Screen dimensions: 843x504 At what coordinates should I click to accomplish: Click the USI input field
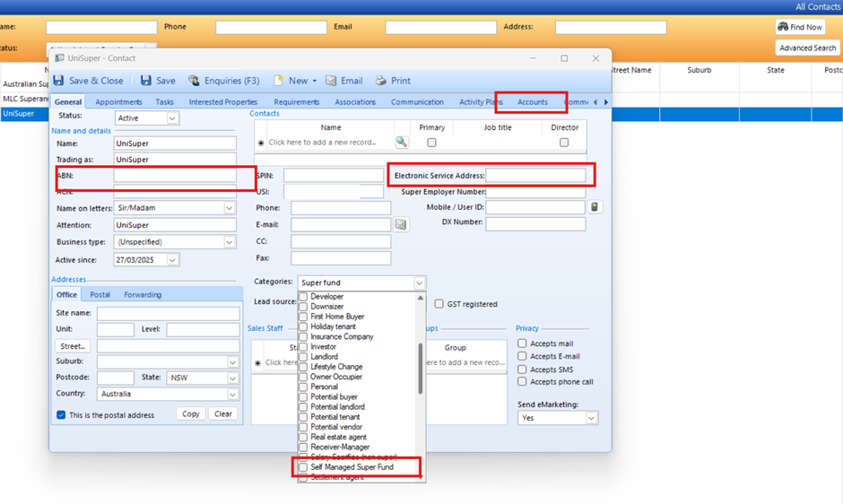[334, 192]
